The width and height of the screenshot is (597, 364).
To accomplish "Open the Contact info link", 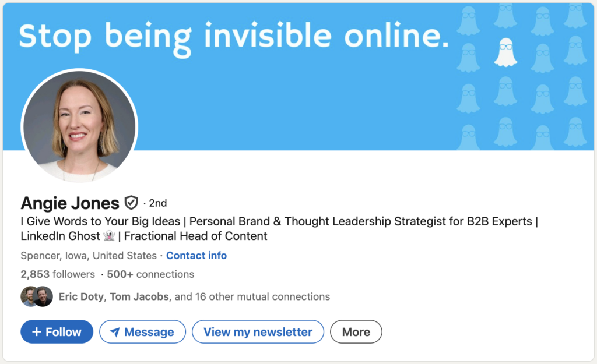I will point(196,256).
